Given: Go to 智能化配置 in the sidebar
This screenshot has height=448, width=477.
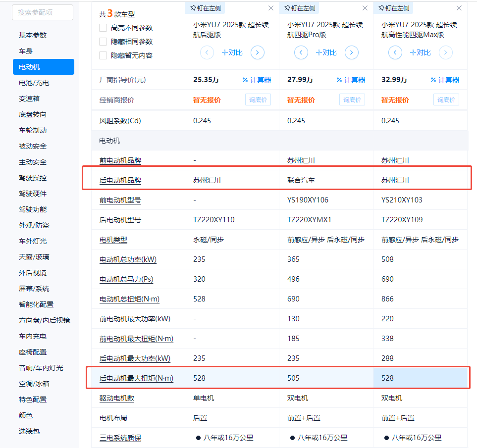Looking at the screenshot, I should click(36, 304).
